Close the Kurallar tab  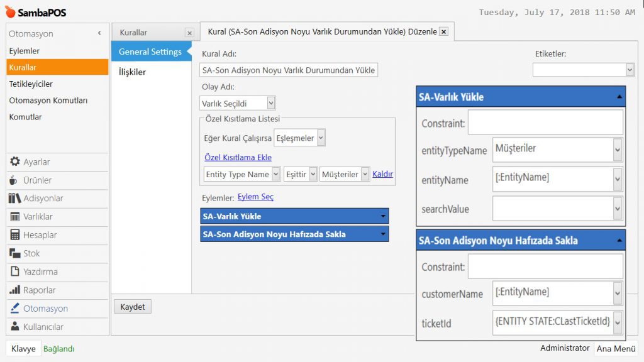(189, 33)
